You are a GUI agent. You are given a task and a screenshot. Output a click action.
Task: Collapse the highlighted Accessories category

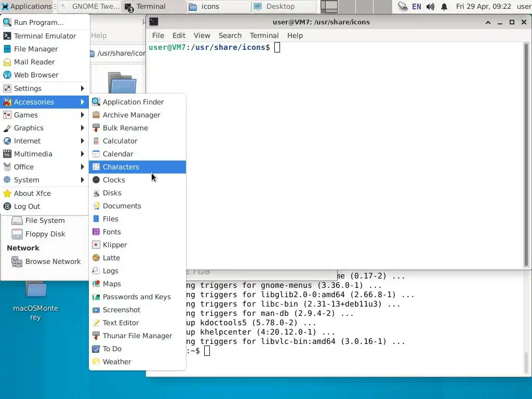coord(45,102)
